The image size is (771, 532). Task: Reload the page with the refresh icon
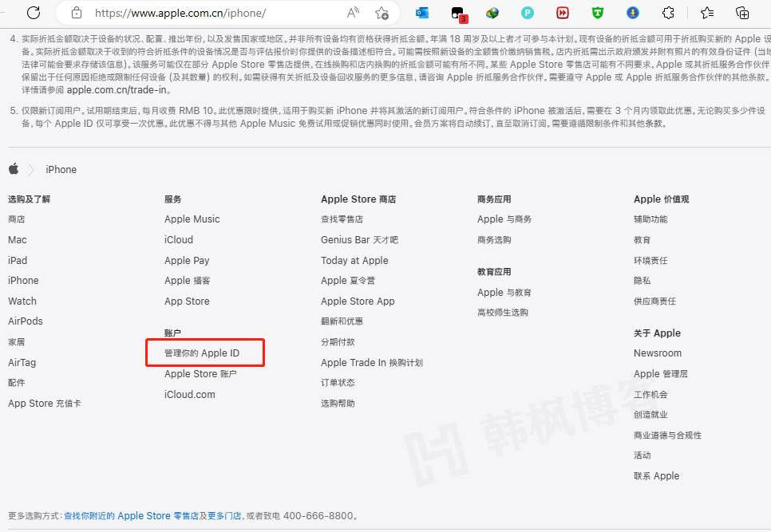[x=32, y=12]
